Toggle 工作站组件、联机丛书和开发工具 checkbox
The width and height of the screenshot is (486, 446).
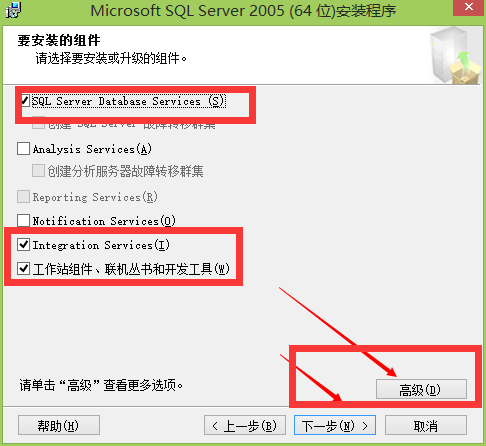23,268
